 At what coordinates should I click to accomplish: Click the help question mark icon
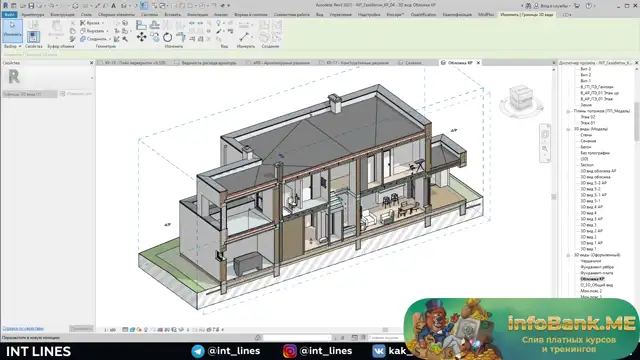click(589, 6)
